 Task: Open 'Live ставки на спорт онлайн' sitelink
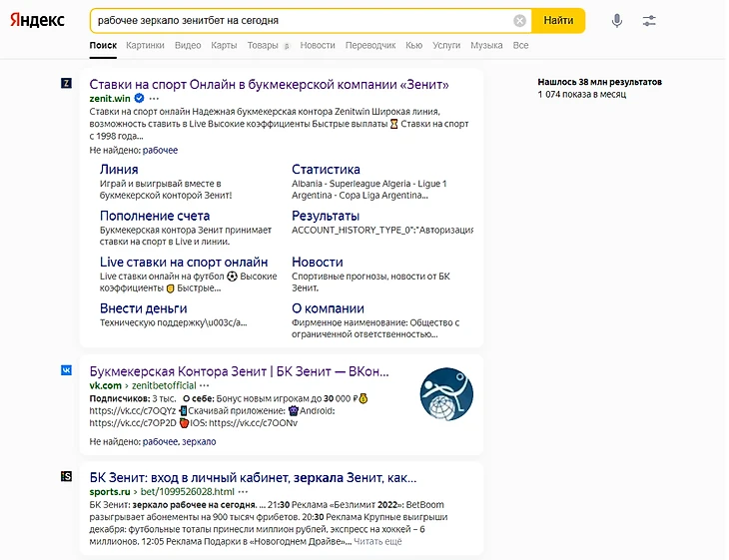[x=184, y=263]
